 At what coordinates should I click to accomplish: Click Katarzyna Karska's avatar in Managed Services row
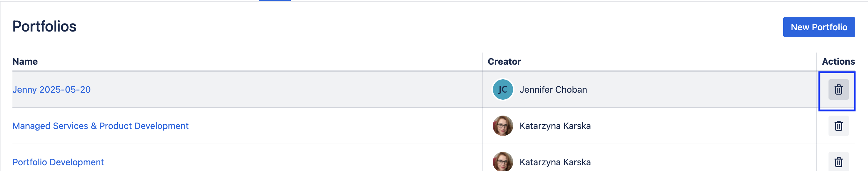tap(502, 126)
